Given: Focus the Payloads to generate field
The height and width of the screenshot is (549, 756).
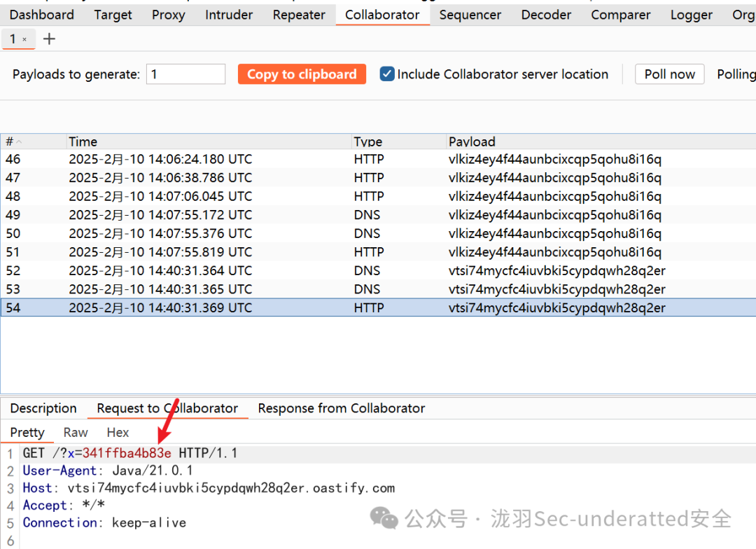Looking at the screenshot, I should coord(185,74).
